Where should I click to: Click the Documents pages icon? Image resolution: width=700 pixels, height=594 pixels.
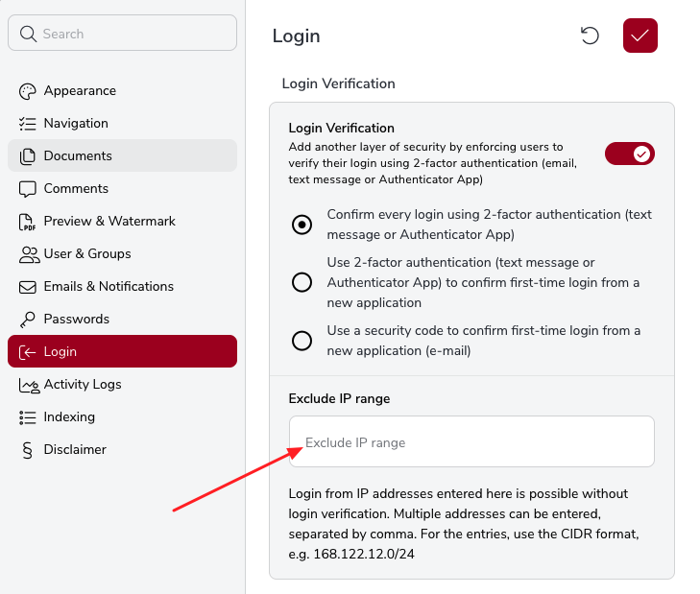tap(27, 156)
